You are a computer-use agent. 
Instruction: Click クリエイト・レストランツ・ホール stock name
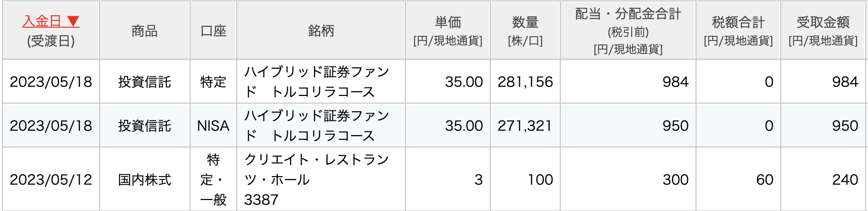click(316, 169)
